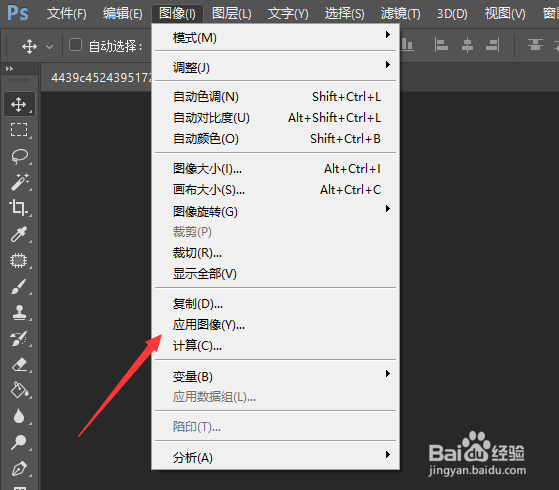Select the Crop tool
The width and height of the screenshot is (559, 490).
tap(19, 208)
